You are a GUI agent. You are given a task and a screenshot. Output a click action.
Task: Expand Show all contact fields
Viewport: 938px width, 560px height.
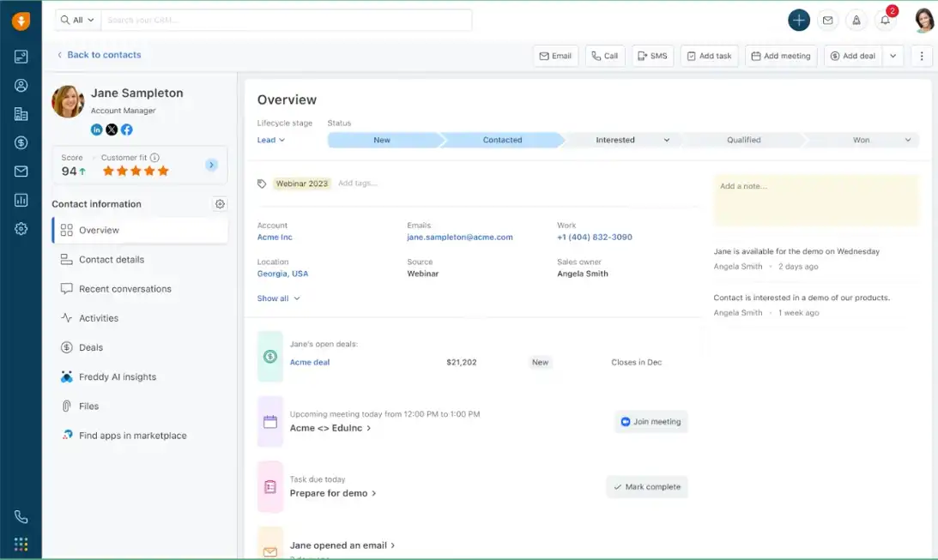pos(278,298)
